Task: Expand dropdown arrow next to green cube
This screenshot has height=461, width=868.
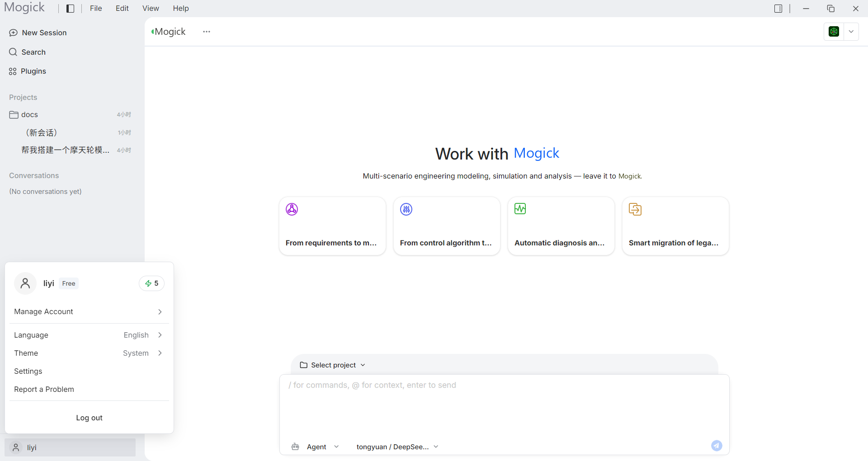Action: click(851, 32)
